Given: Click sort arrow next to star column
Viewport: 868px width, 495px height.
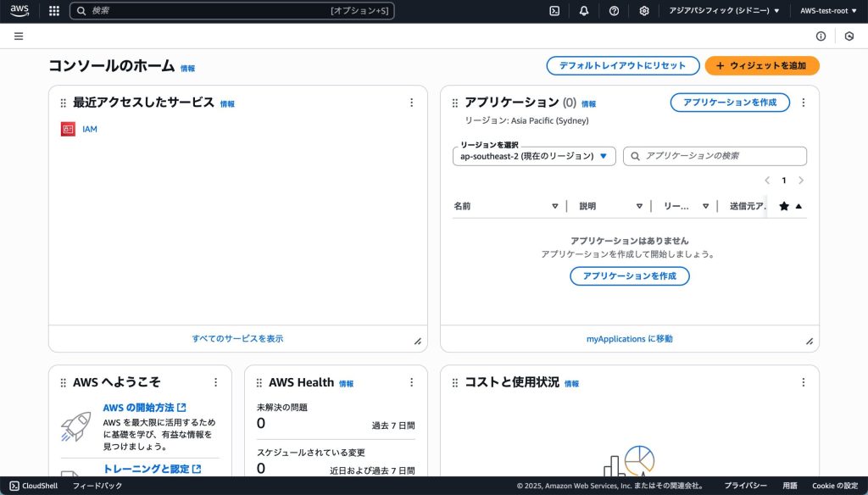Looking at the screenshot, I should pos(798,206).
